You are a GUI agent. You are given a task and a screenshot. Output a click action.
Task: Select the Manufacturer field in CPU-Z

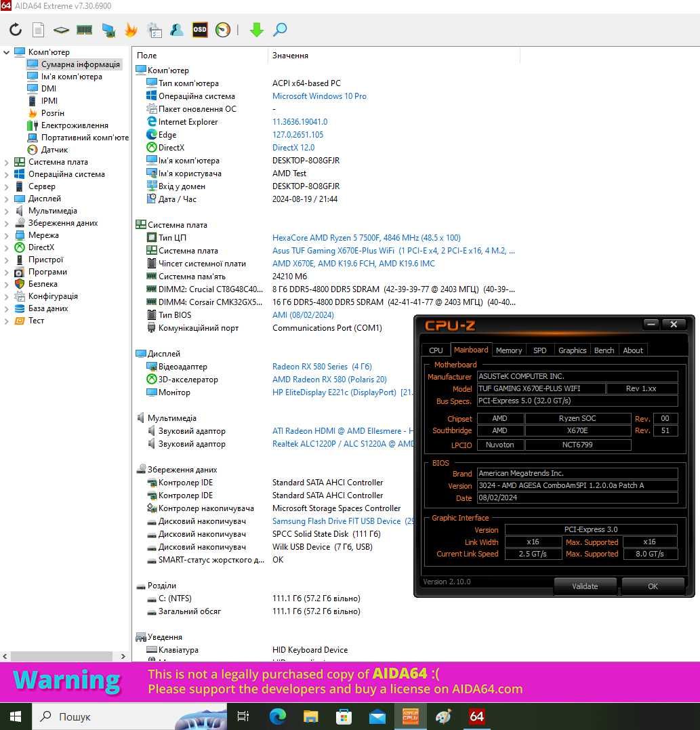577,376
